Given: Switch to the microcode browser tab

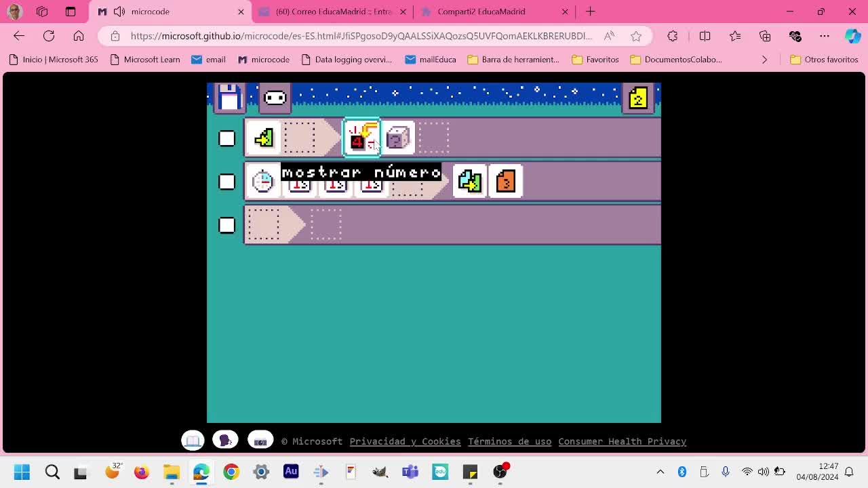Looking at the screenshot, I should pyautogui.click(x=170, y=12).
